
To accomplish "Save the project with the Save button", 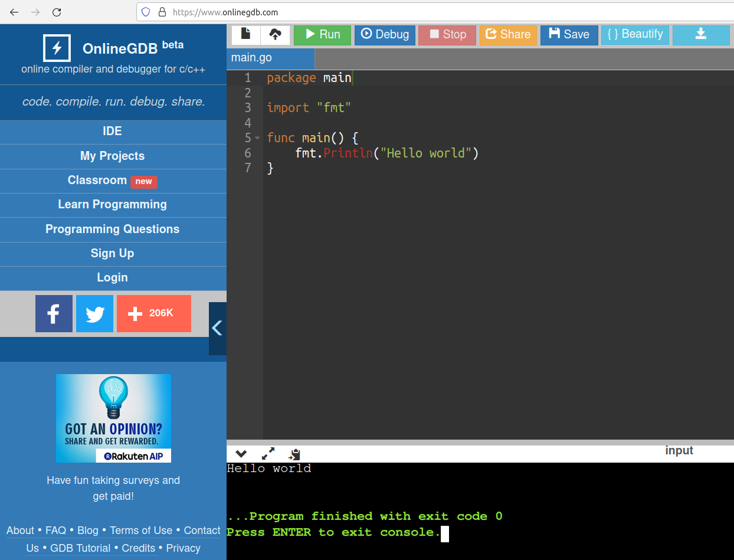I will pos(569,35).
